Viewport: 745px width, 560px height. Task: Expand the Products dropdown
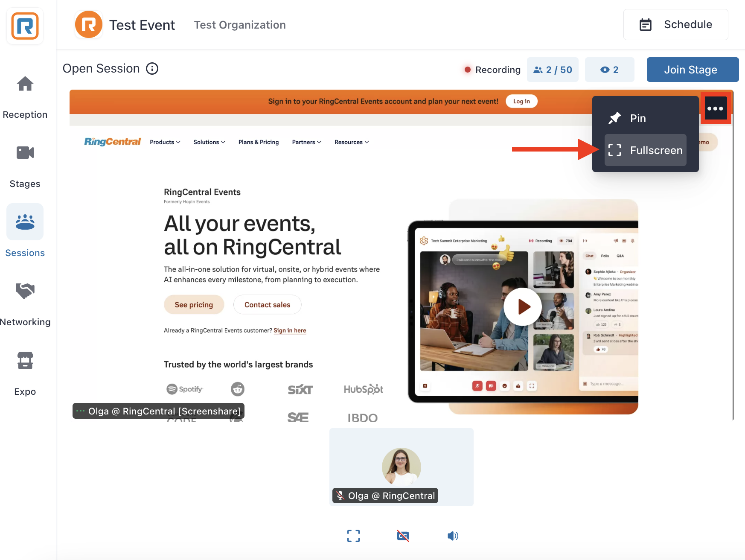click(165, 142)
